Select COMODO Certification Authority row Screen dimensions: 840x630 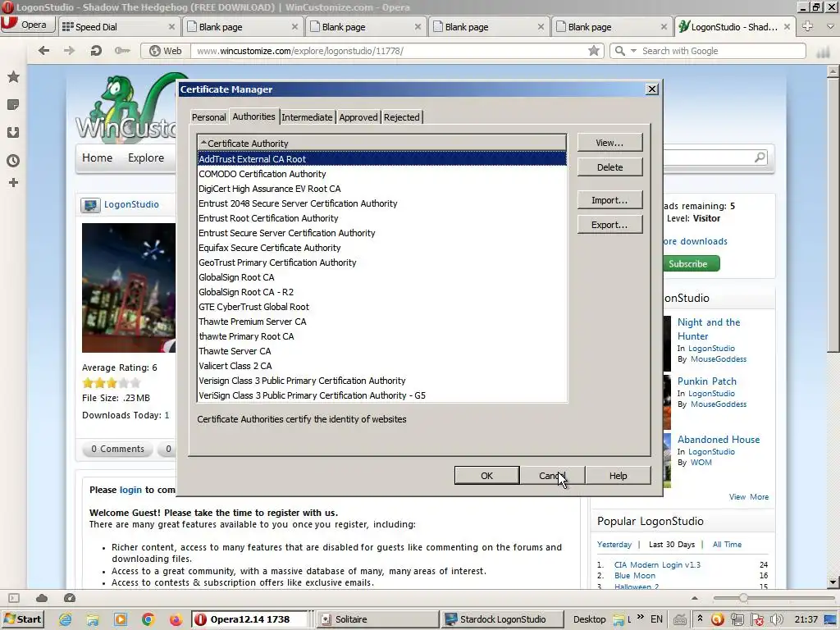pyautogui.click(x=382, y=174)
